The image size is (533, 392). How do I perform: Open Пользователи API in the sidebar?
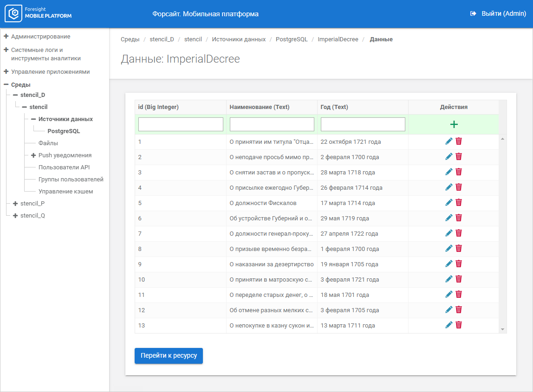point(64,167)
